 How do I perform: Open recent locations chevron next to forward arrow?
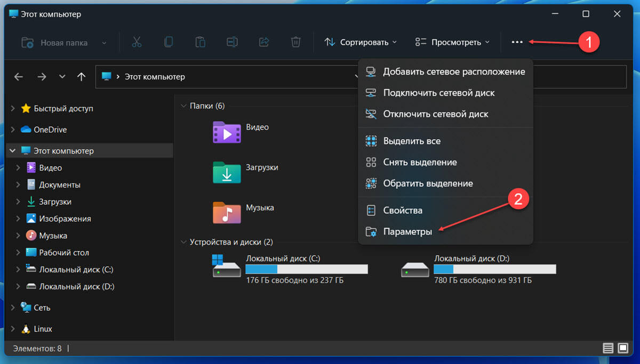[62, 77]
